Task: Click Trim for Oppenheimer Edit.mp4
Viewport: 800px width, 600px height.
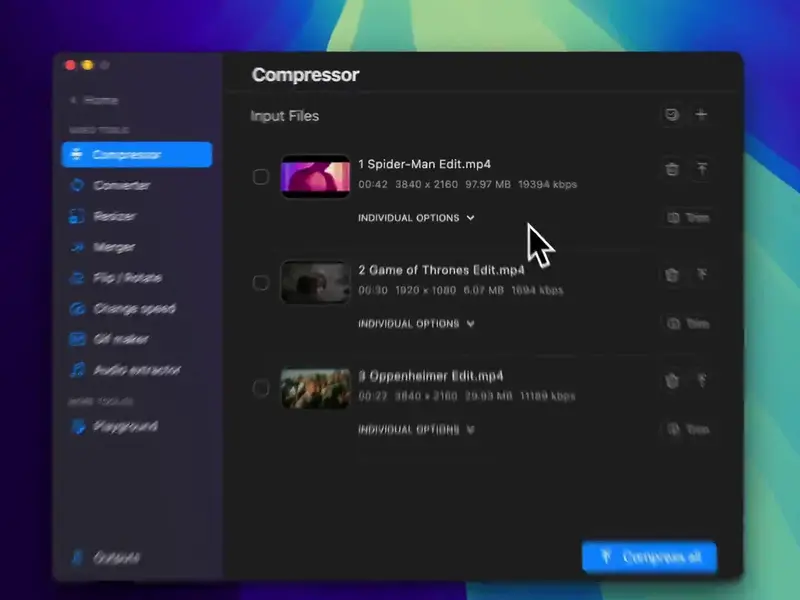Action: tap(688, 430)
